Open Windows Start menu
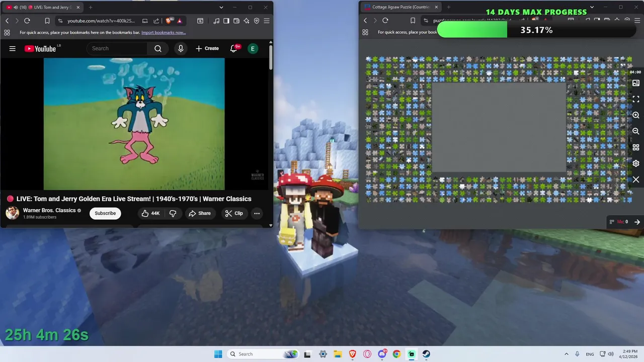Image resolution: width=644 pixels, height=362 pixels. pyautogui.click(x=218, y=354)
